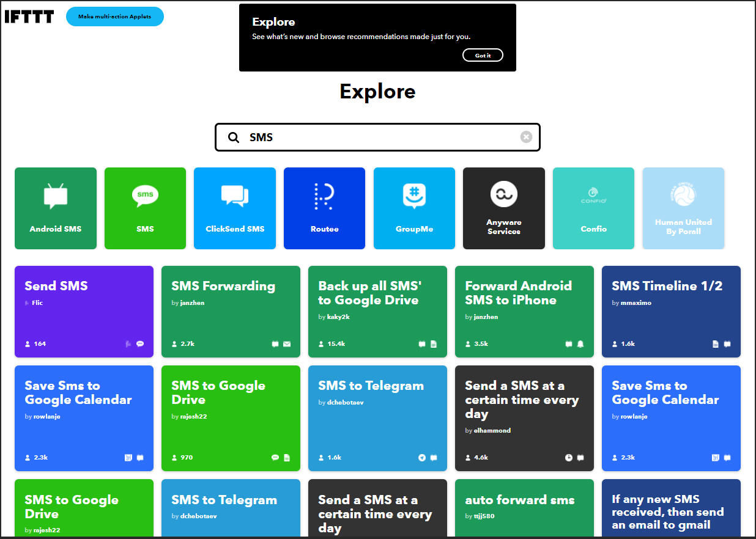Open the ClickSend SMS service tile
This screenshot has height=539, width=756.
[235, 208]
